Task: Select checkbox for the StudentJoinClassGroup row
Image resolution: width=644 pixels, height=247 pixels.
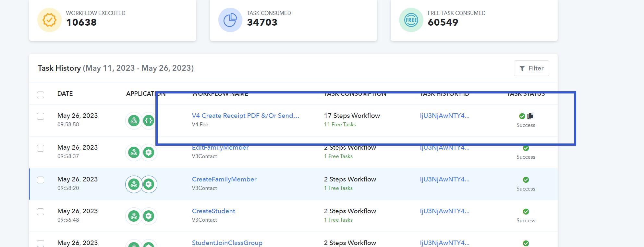Action: click(x=41, y=243)
